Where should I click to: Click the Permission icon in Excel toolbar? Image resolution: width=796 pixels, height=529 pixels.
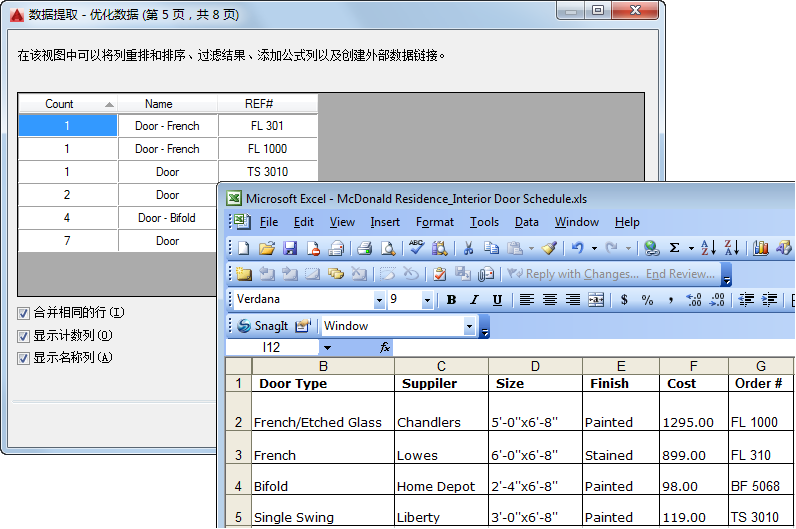point(313,248)
